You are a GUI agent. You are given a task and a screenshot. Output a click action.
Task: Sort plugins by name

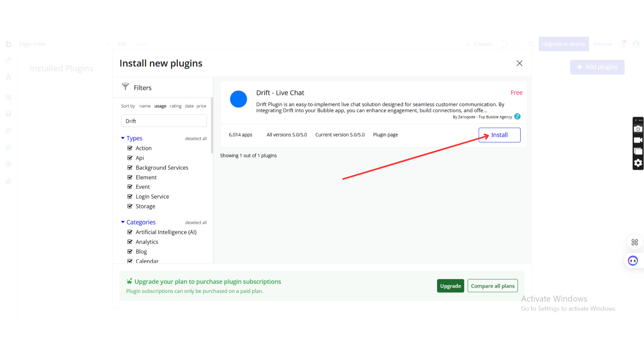(145, 106)
